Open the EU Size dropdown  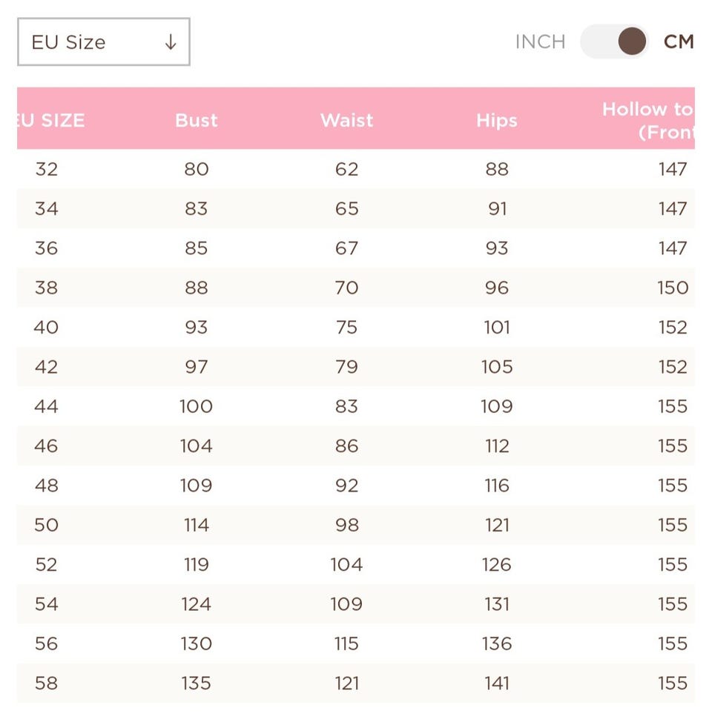coord(103,42)
